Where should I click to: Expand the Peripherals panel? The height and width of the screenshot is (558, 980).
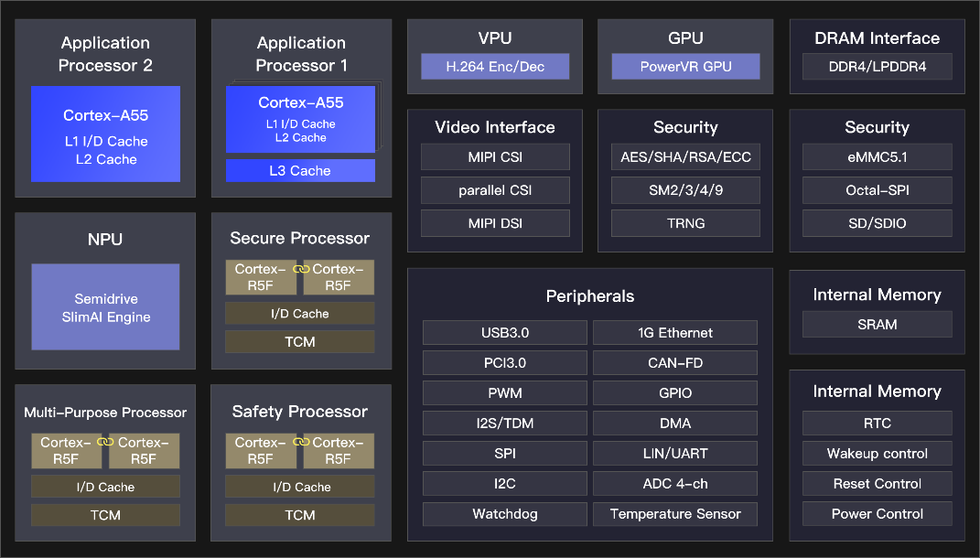coord(590,295)
